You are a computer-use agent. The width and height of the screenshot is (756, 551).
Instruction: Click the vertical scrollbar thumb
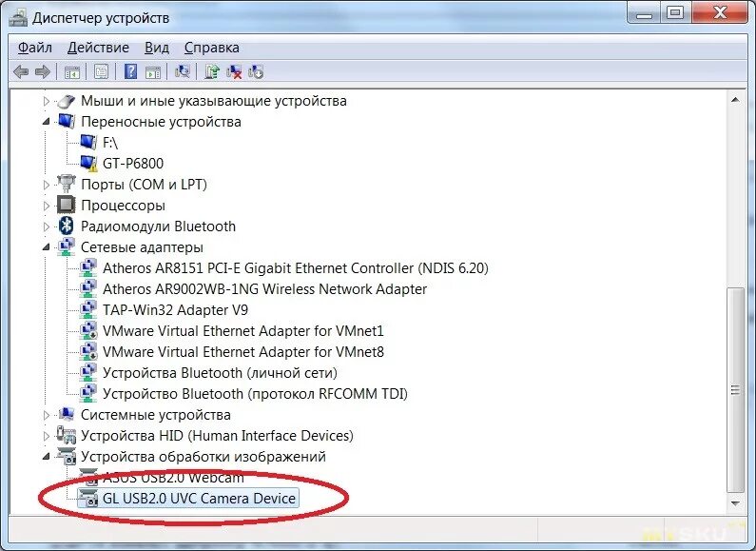tap(735, 389)
